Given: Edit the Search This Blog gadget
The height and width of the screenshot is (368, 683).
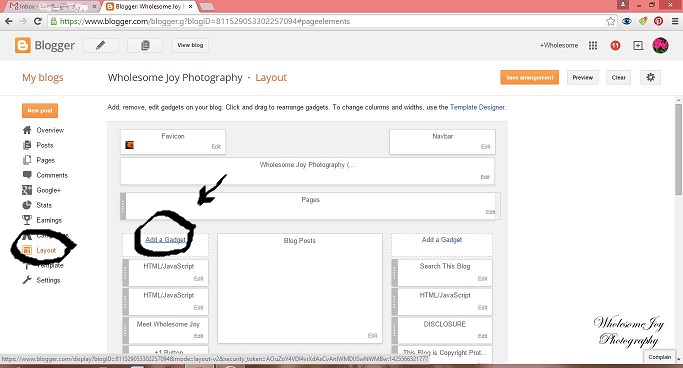Looking at the screenshot, I should pyautogui.click(x=482, y=279).
